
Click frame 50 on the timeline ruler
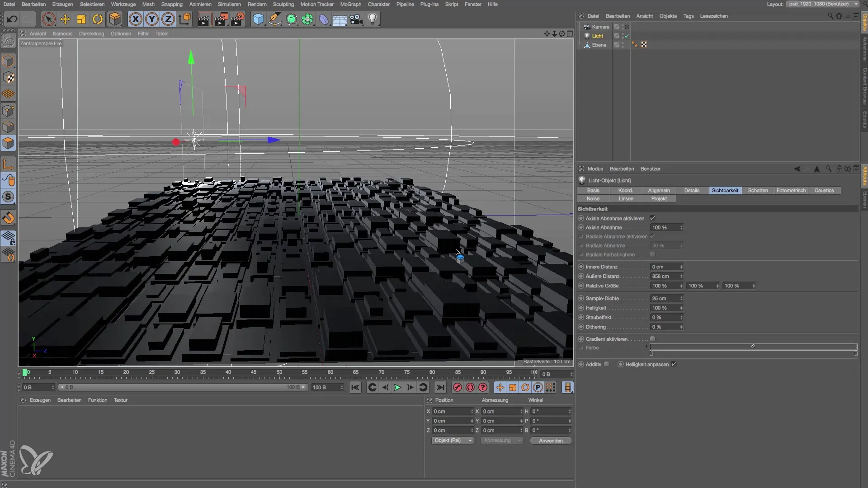(x=279, y=373)
